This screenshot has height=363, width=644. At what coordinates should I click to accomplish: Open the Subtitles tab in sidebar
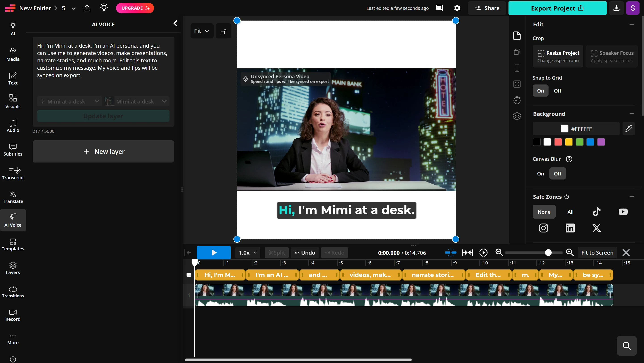13,150
